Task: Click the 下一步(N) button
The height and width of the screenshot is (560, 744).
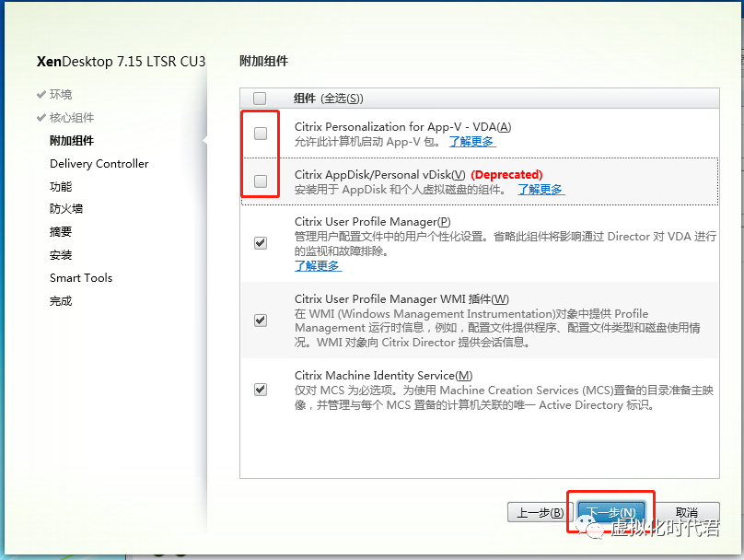Action: [611, 512]
